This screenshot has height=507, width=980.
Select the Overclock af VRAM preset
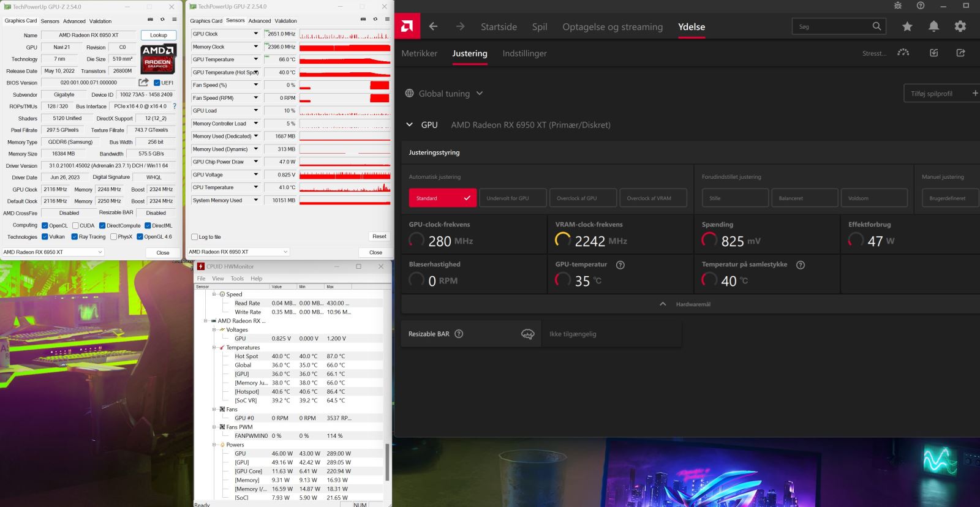click(654, 198)
